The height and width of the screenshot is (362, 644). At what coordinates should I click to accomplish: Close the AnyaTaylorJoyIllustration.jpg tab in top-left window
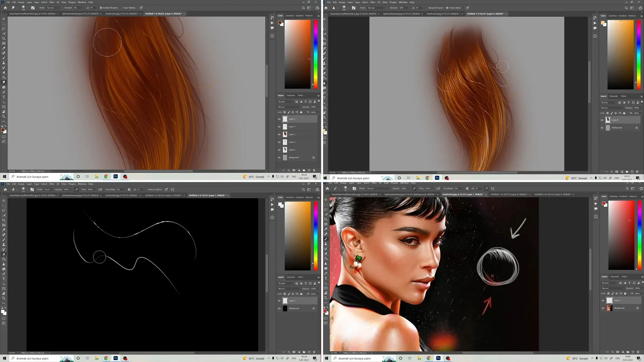tap(58, 14)
